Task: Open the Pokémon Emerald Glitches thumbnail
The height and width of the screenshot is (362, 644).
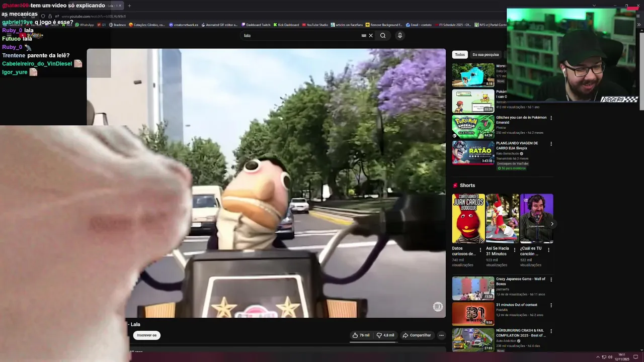Action: [473, 127]
